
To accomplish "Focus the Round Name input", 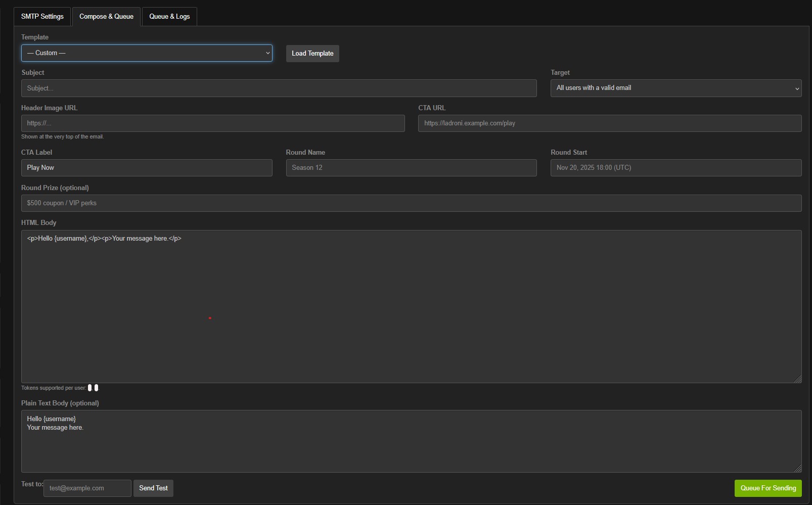I will (x=411, y=168).
